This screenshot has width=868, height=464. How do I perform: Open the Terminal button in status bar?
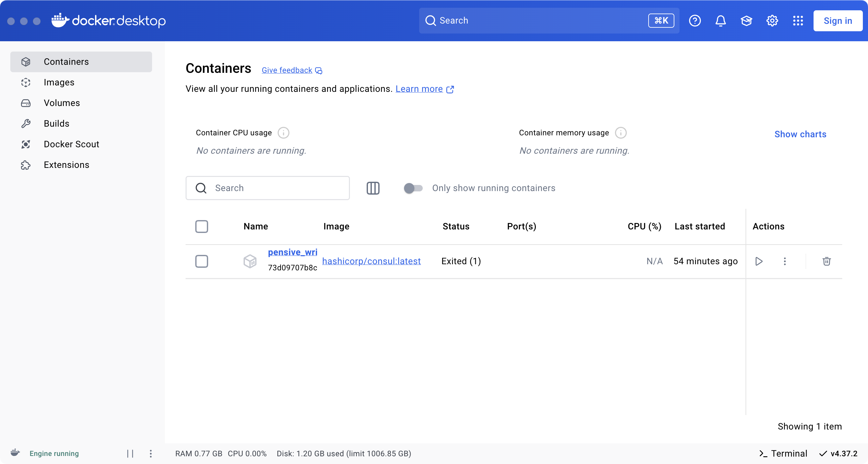[783, 454]
